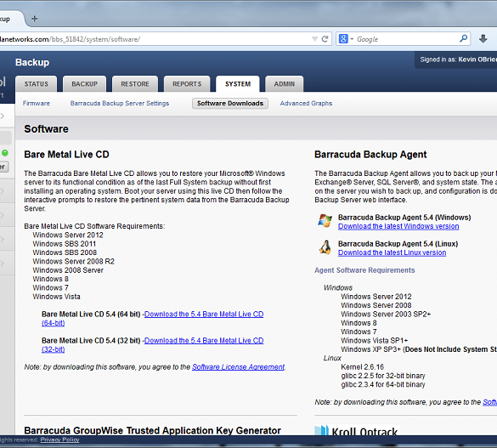Open a new browser tab with the plus icon

34,19
